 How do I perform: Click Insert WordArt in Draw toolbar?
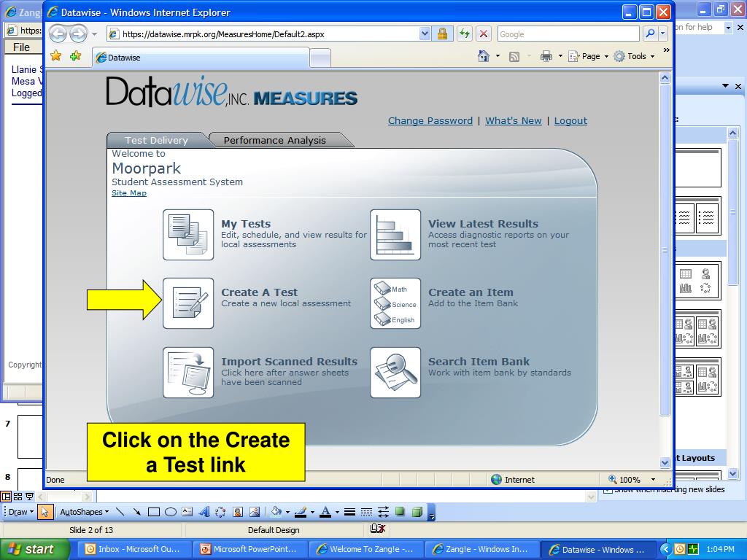pyautogui.click(x=204, y=512)
